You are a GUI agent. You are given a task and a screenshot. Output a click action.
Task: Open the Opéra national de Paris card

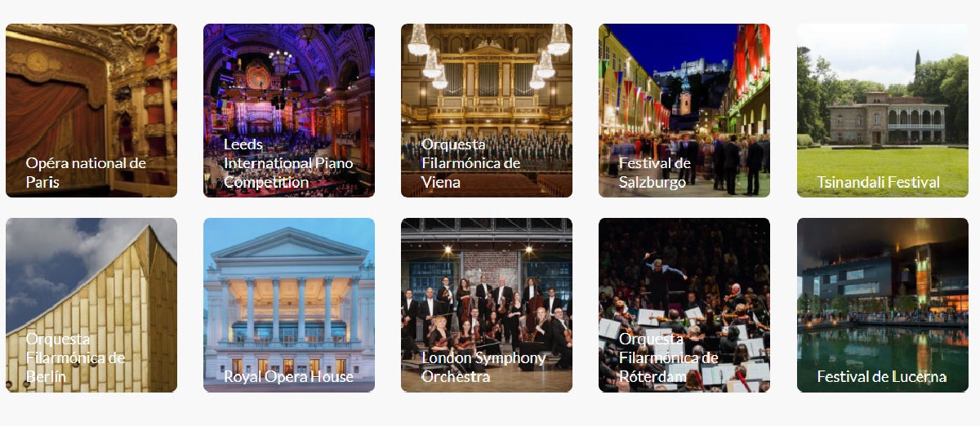pyautogui.click(x=91, y=110)
